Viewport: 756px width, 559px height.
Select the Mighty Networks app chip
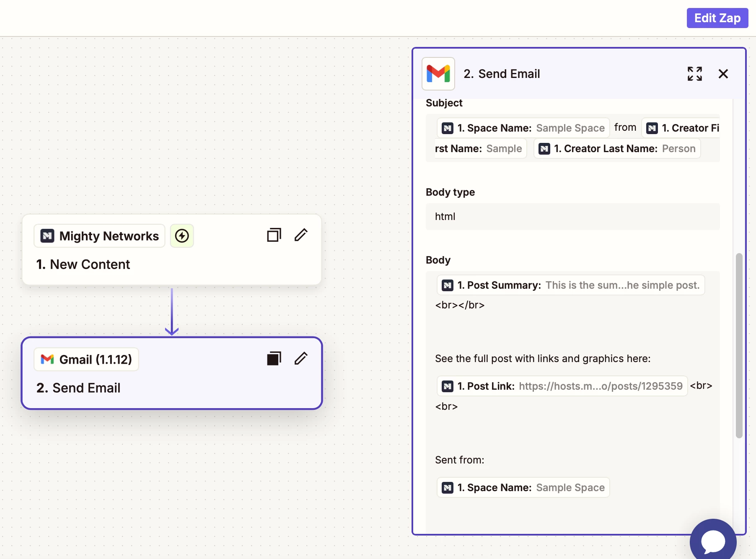click(x=100, y=236)
